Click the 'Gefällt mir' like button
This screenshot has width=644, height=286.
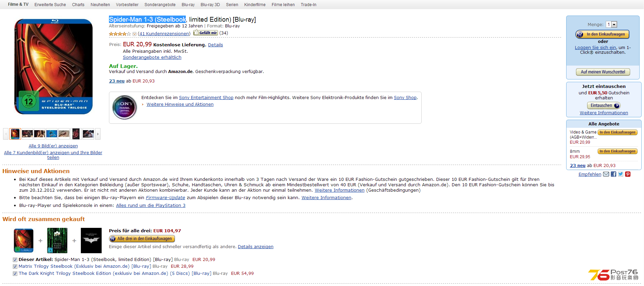pos(205,33)
